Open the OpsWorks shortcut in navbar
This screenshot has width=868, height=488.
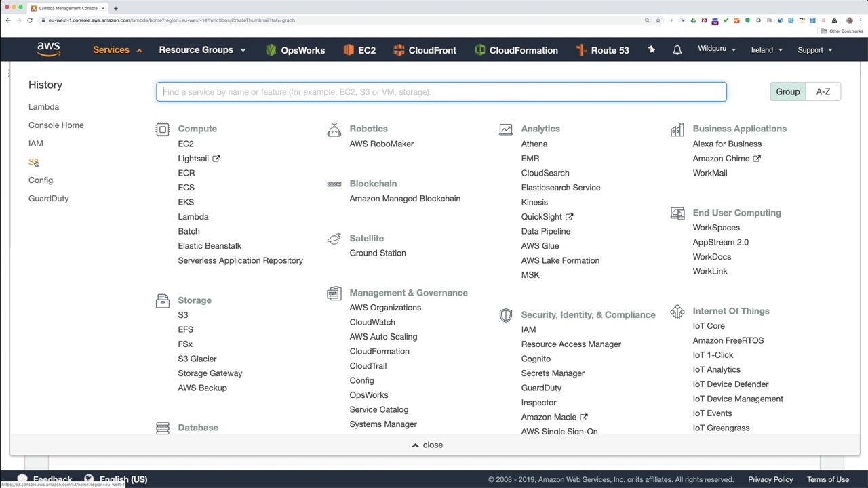point(296,50)
